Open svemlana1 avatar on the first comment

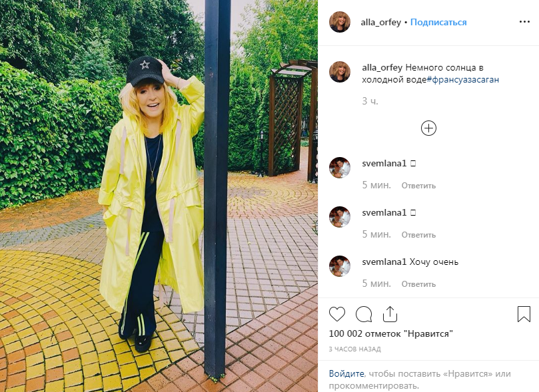pos(340,168)
